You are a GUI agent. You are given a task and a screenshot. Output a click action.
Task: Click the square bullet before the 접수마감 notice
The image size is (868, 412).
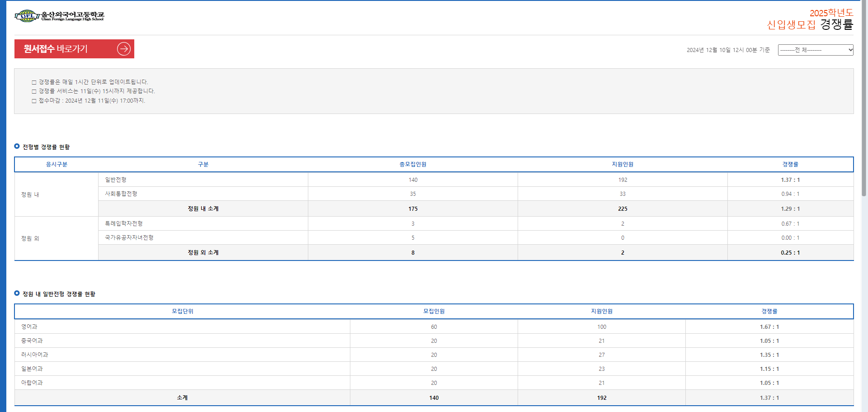[34, 101]
